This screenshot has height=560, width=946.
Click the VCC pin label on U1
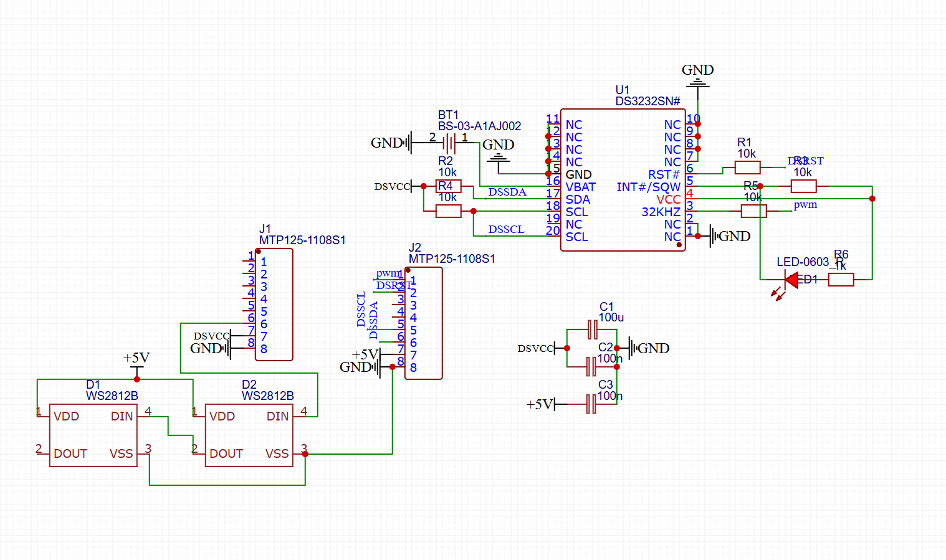[x=668, y=199]
